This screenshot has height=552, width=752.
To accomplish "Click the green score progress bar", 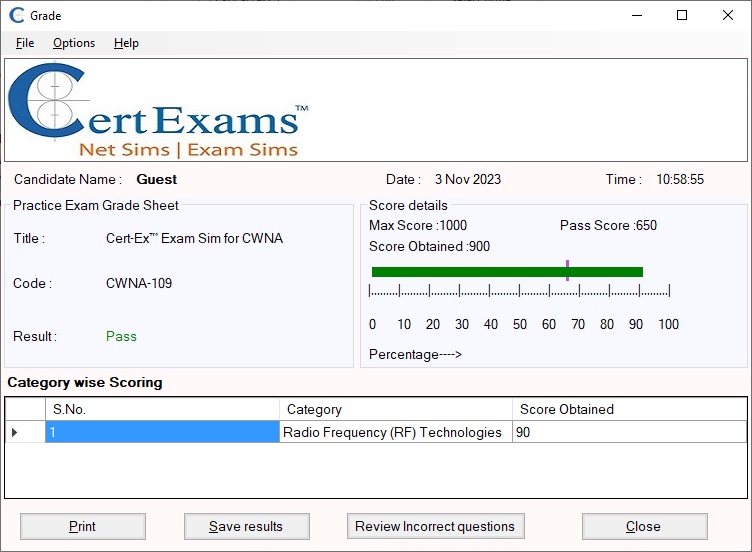I will point(507,272).
